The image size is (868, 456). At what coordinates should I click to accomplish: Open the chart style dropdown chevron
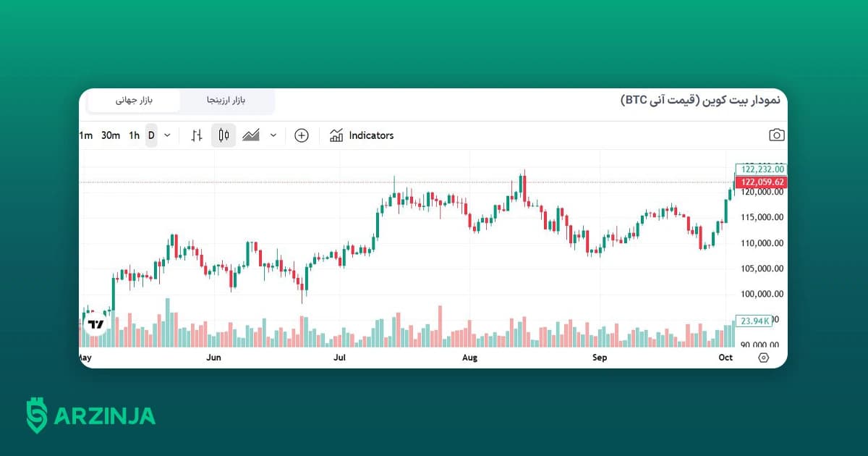click(273, 135)
